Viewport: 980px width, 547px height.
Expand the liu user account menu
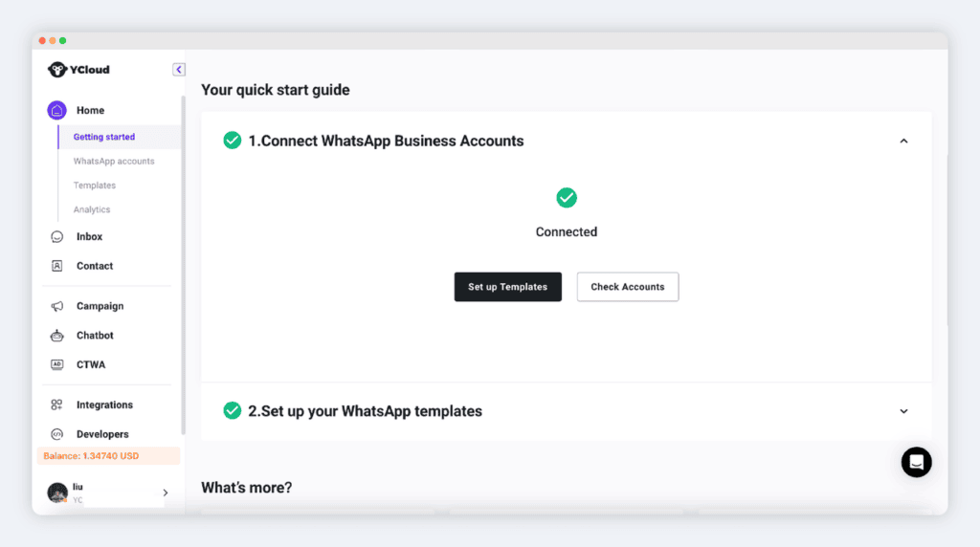(x=165, y=492)
